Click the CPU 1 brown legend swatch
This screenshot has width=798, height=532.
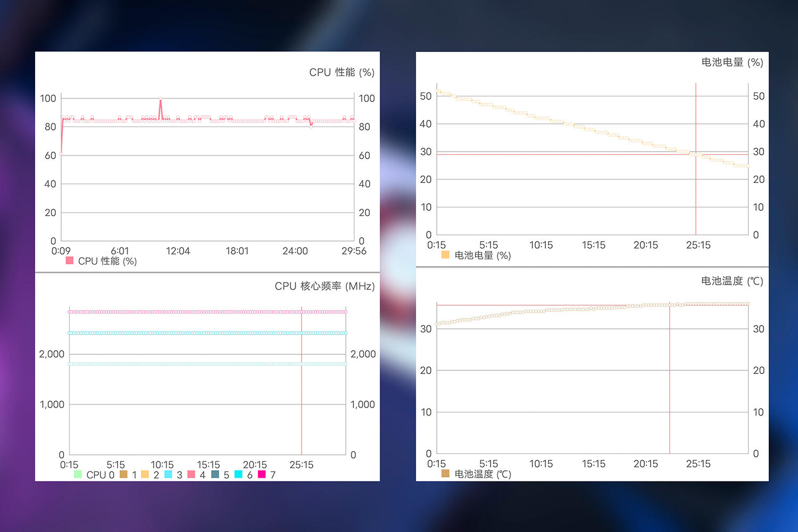(123, 474)
